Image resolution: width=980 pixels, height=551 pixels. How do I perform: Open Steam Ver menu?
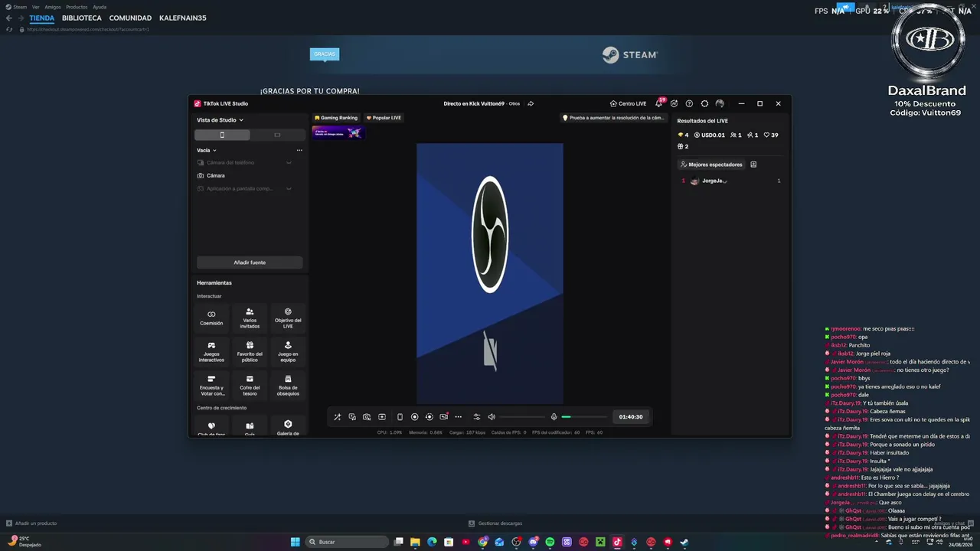pos(35,7)
